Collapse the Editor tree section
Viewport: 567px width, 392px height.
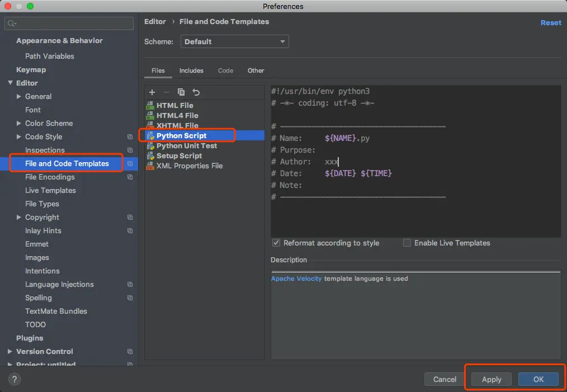(10, 83)
